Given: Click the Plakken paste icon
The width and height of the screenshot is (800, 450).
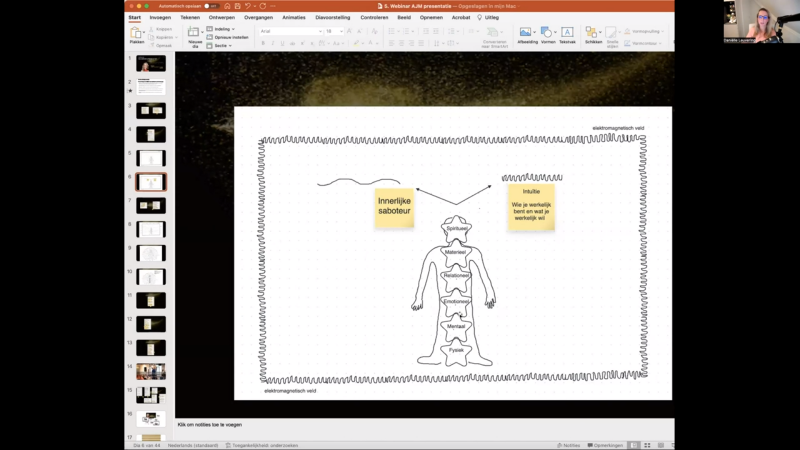Looking at the screenshot, I should pyautogui.click(x=136, y=34).
